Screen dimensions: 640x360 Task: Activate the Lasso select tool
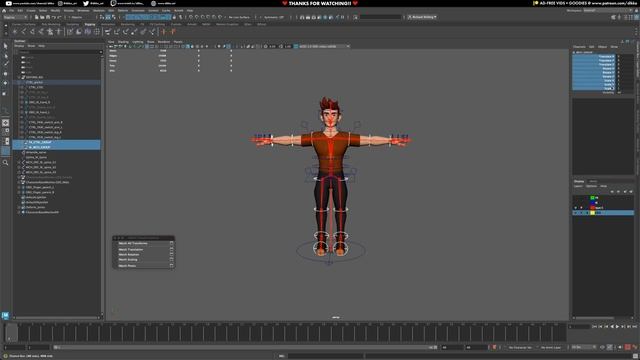(x=5, y=56)
